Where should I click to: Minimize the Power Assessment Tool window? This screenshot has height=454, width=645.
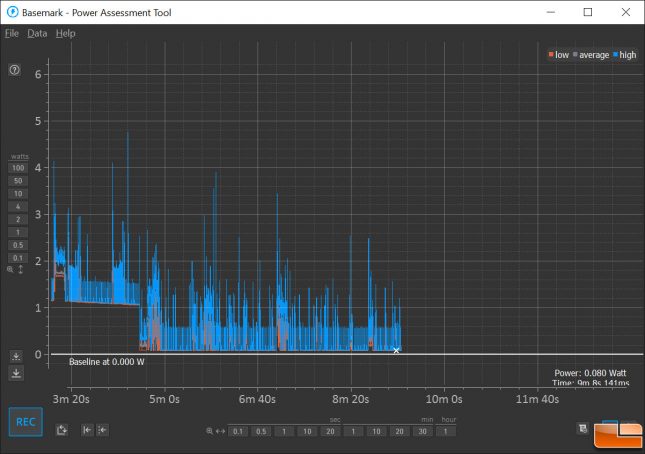click(550, 12)
